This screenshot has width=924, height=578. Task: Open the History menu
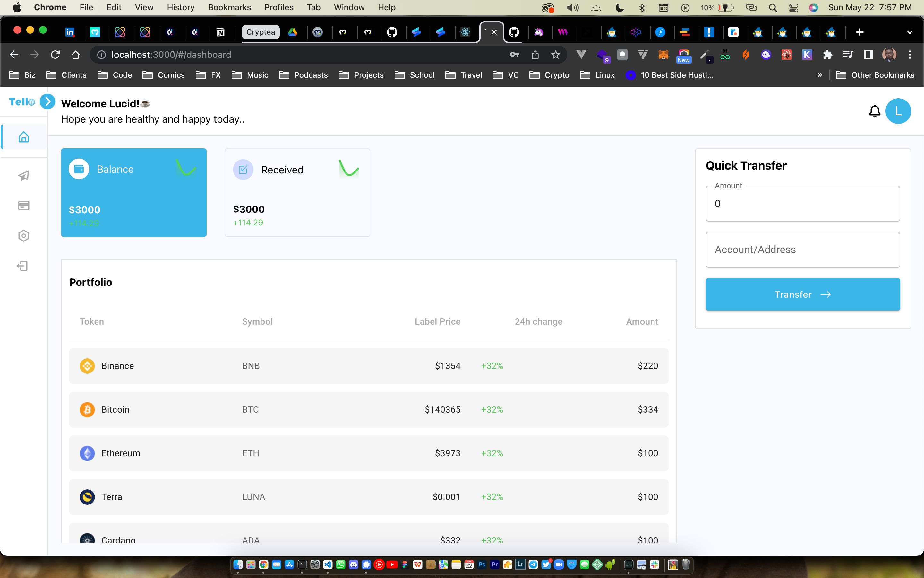pyautogui.click(x=181, y=7)
